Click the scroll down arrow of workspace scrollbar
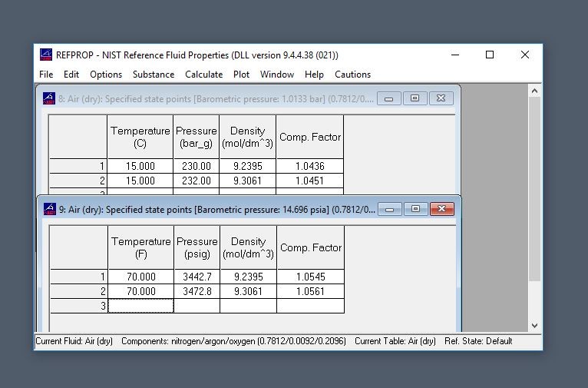The width and height of the screenshot is (588, 388). (535, 325)
